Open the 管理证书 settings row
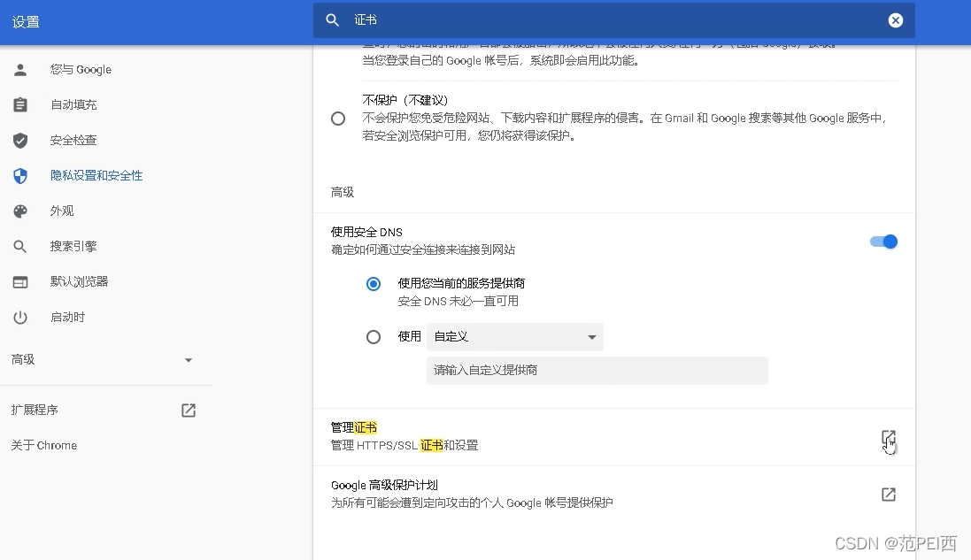Image resolution: width=971 pixels, height=560 pixels. click(613, 437)
